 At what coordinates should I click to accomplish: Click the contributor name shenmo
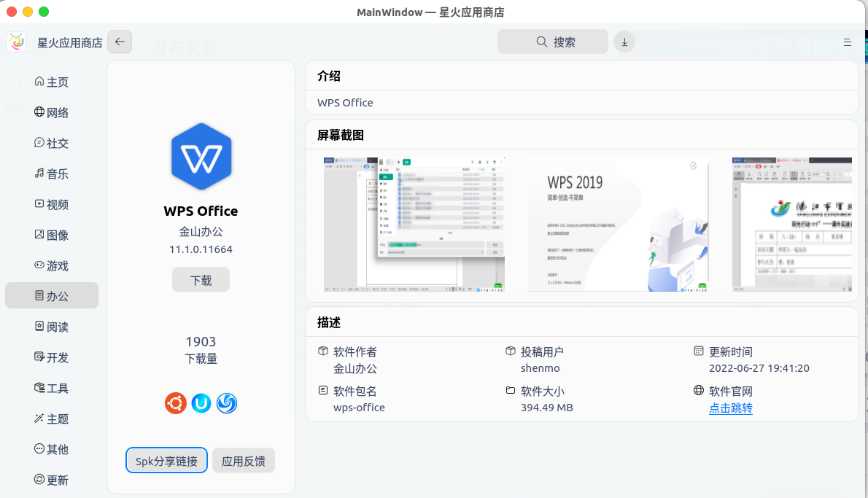point(540,368)
